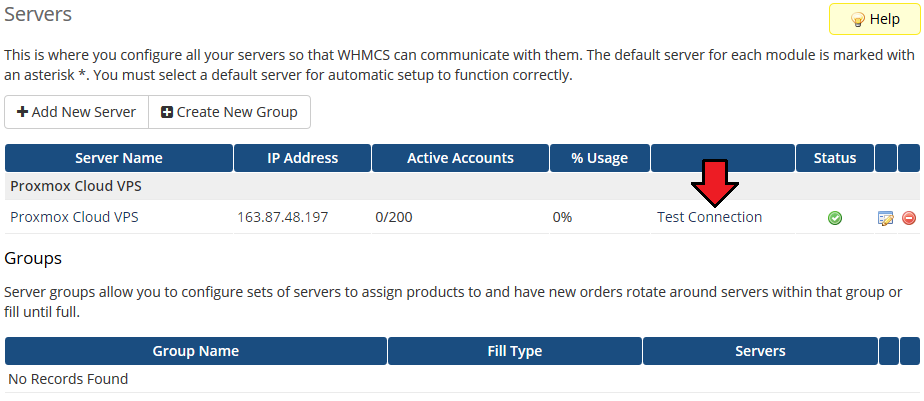The height and width of the screenshot is (401, 924).
Task: Click the % Usage column header
Action: pyautogui.click(x=599, y=158)
